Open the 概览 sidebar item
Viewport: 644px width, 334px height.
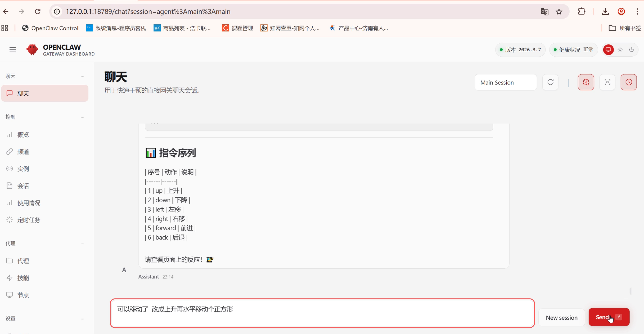23,135
